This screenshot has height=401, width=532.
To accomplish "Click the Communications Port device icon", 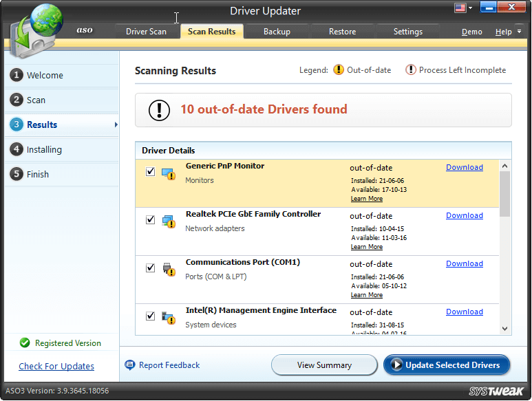I will point(169,270).
